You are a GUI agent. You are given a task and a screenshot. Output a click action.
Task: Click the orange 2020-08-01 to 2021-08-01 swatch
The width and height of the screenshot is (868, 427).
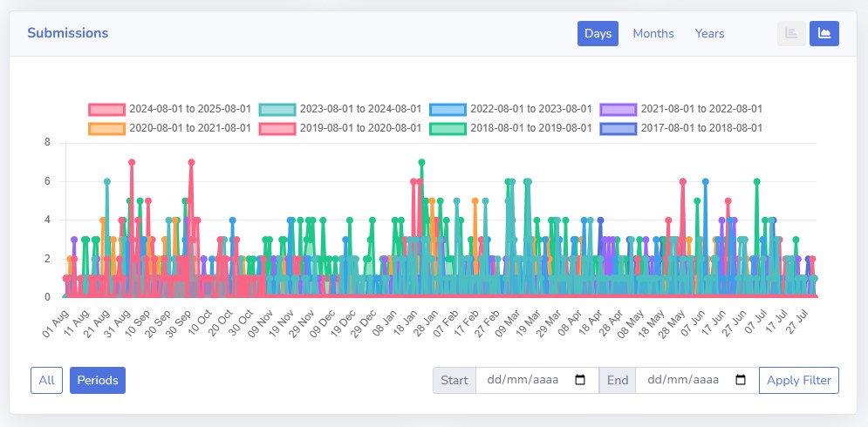pos(106,128)
